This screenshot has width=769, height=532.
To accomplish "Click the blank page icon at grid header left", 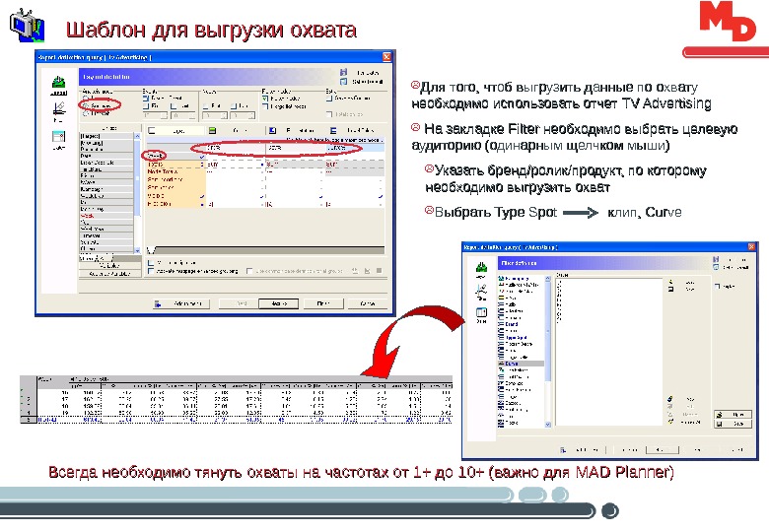I will tap(152, 130).
